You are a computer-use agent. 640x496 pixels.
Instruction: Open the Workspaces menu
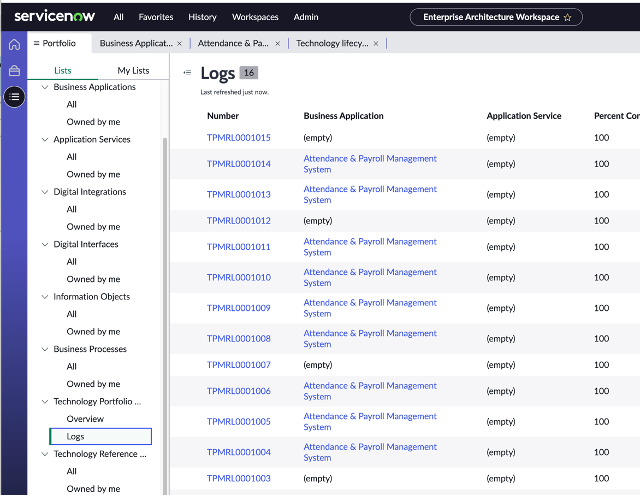pos(255,17)
